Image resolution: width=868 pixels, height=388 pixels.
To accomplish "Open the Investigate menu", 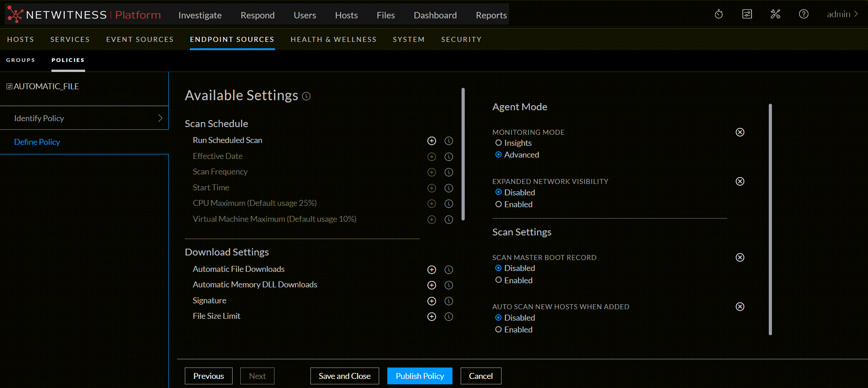I will (200, 15).
